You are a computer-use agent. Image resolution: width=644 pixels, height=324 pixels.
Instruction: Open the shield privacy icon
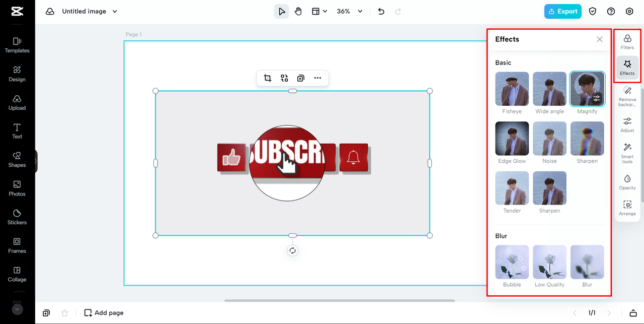tap(593, 11)
